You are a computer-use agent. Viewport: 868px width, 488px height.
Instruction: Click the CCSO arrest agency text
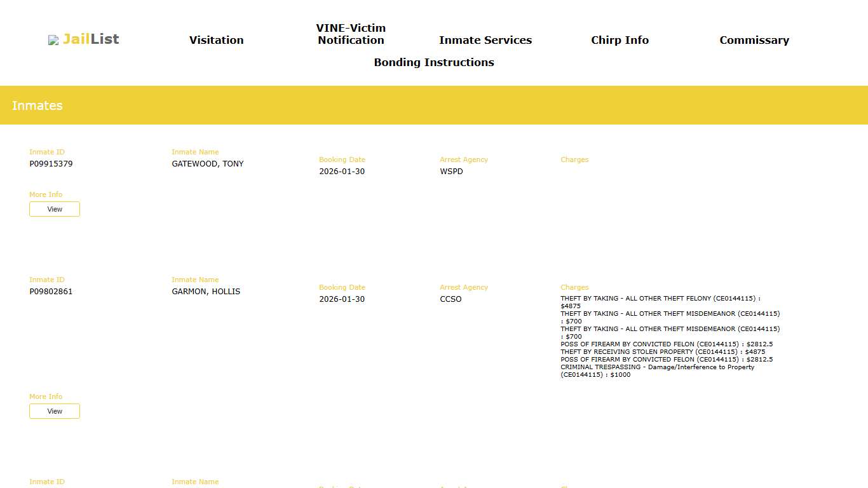[x=451, y=299]
